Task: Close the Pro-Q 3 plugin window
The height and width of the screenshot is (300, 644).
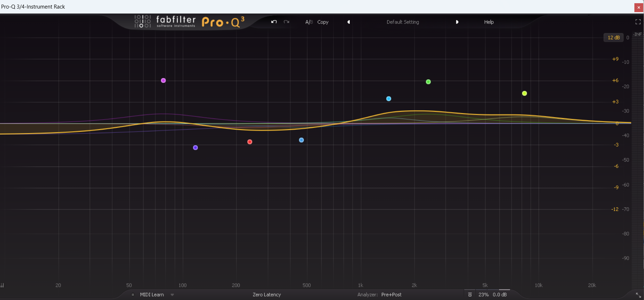Action: pyautogui.click(x=639, y=7)
